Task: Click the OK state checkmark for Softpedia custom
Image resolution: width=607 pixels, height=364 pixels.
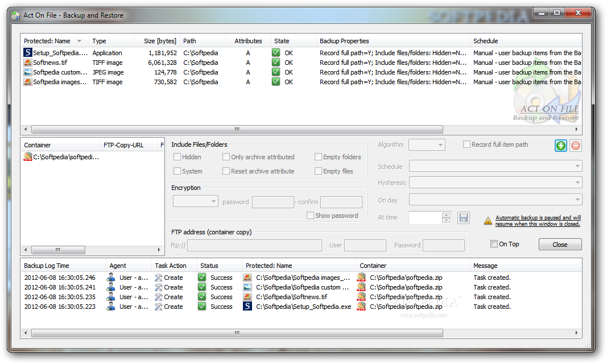Action: point(276,72)
